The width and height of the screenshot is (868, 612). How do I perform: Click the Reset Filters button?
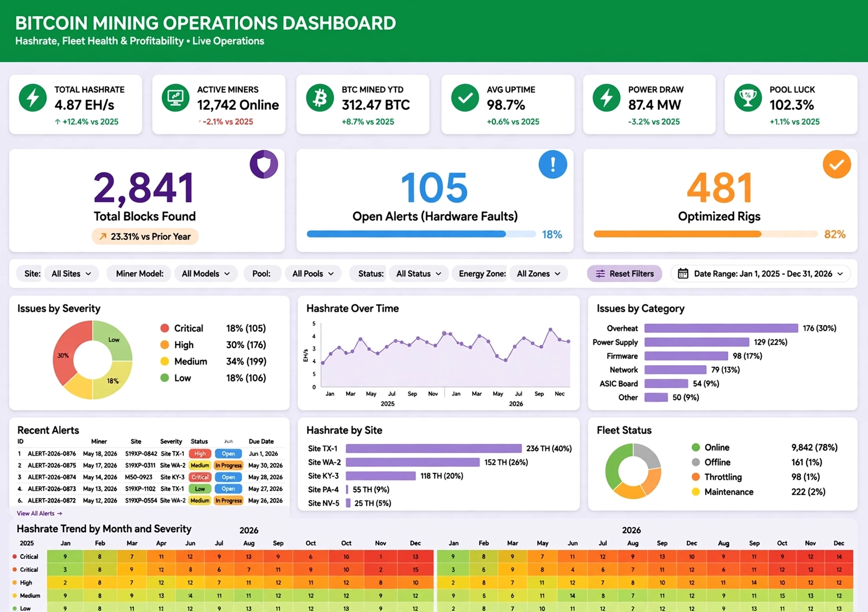(624, 274)
